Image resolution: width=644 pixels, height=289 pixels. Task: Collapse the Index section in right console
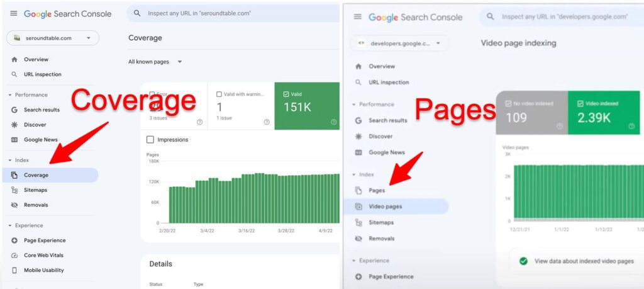353,174
